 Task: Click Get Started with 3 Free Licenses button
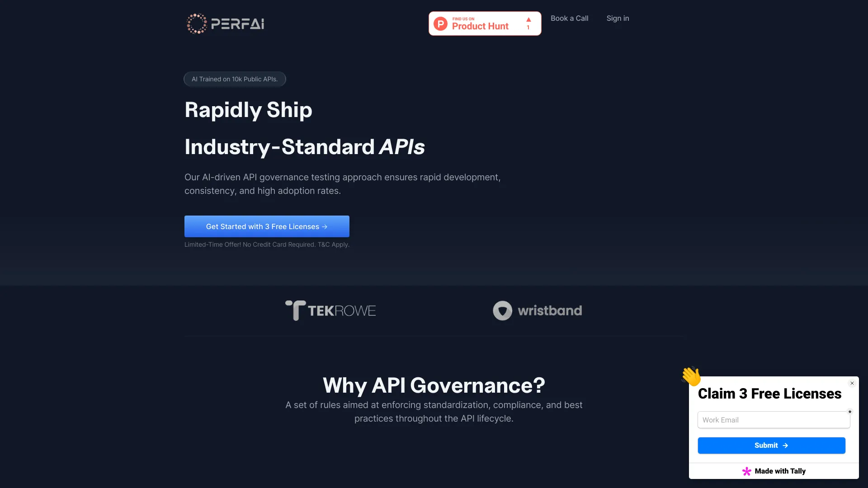coord(266,226)
